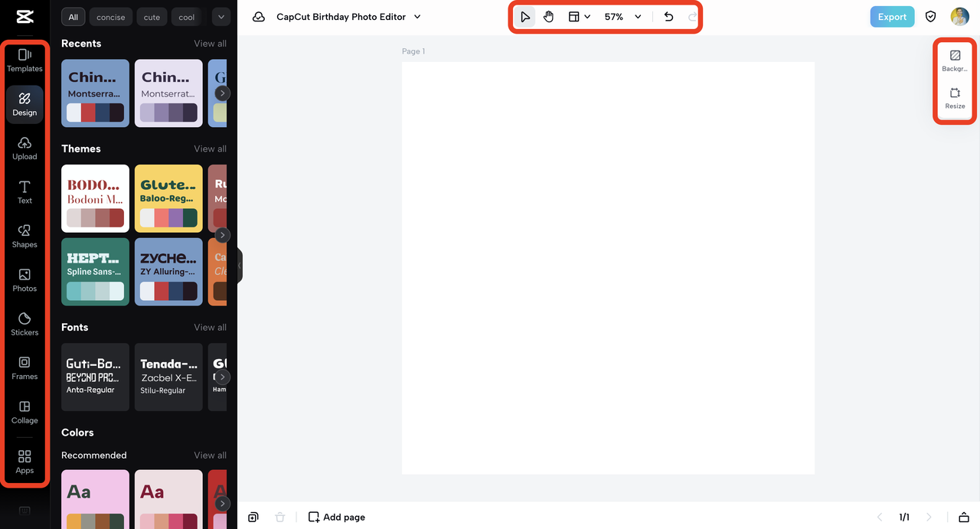Click Add page button
This screenshot has width=980, height=529.
point(337,518)
